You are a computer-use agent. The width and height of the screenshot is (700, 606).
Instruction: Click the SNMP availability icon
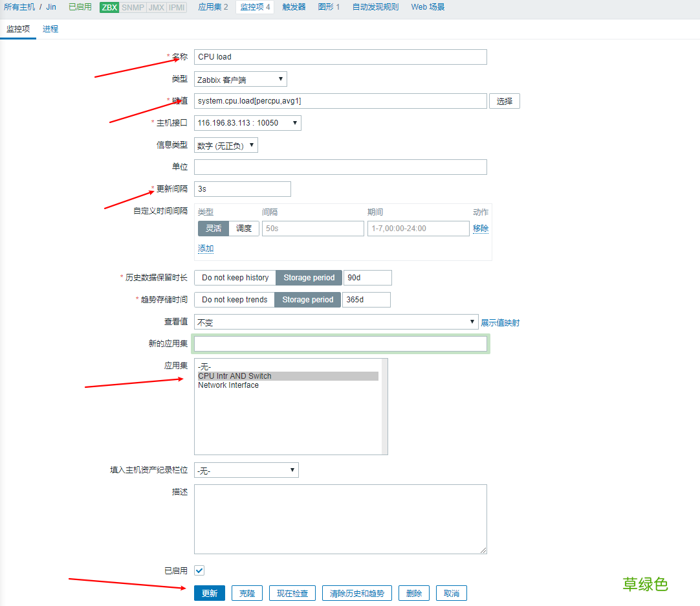tap(132, 7)
